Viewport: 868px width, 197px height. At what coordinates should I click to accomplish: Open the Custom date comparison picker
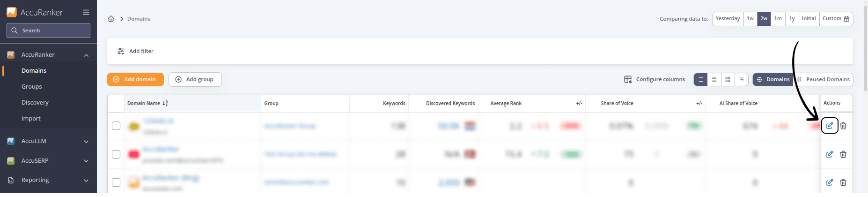836,19
